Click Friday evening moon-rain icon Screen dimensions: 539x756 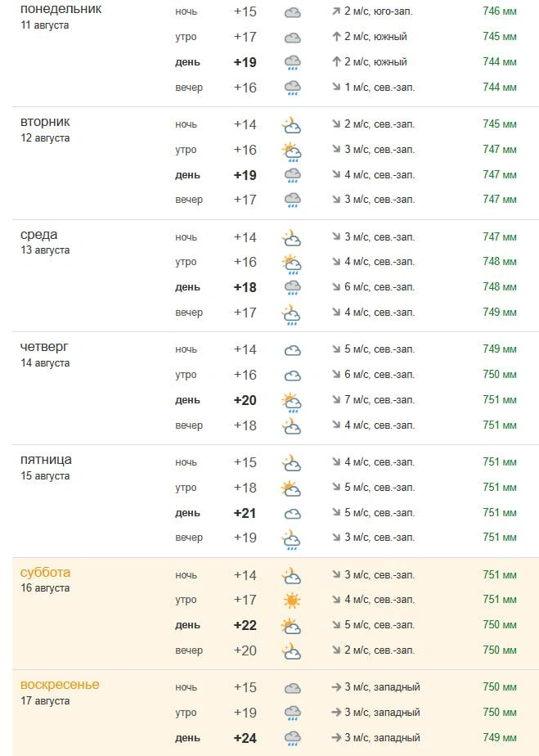pos(292,539)
